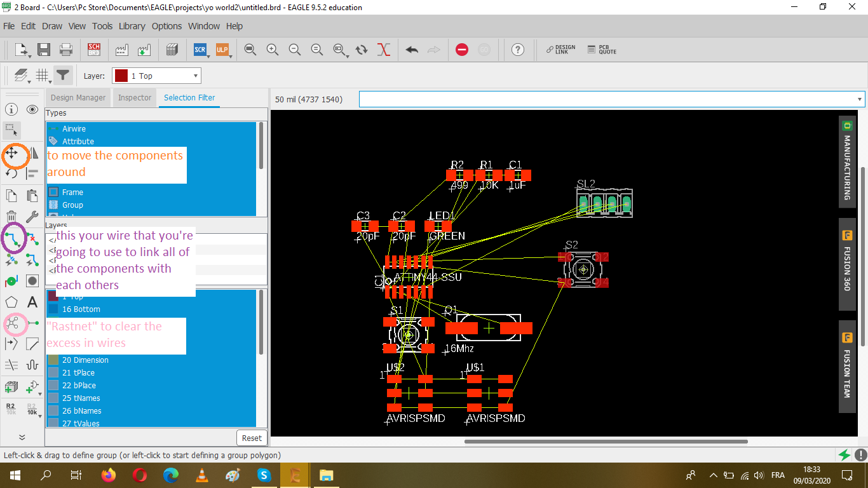
Task: Toggle the 25 tNames layer filter
Action: coord(151,398)
